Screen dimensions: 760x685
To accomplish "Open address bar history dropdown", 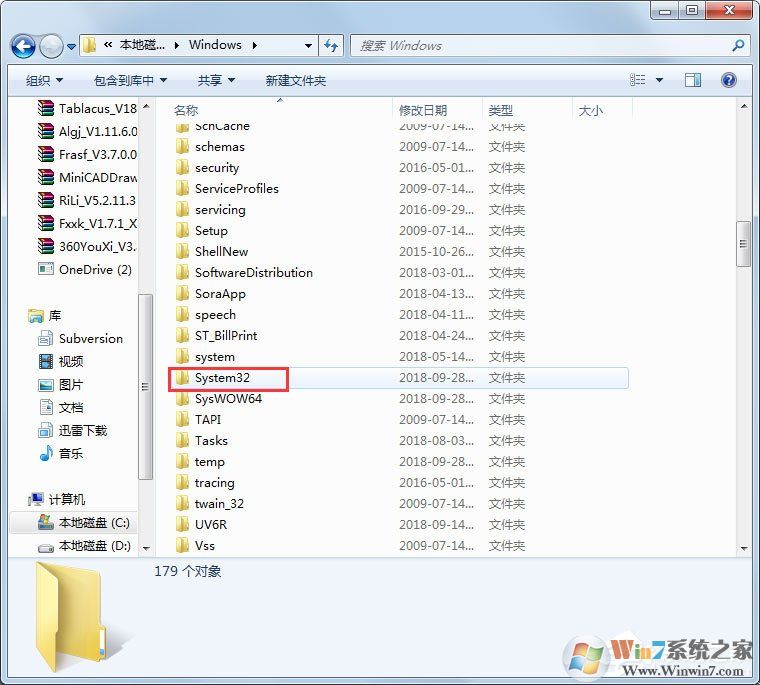I will (x=308, y=46).
